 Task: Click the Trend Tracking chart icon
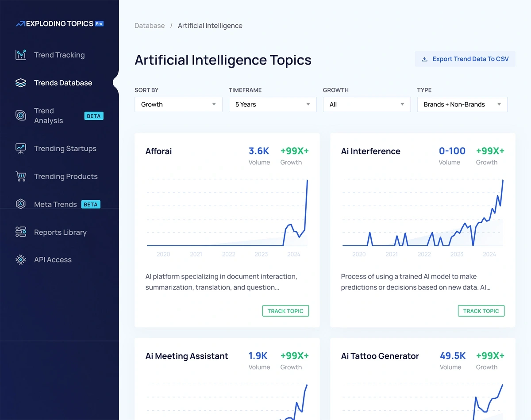click(x=21, y=55)
